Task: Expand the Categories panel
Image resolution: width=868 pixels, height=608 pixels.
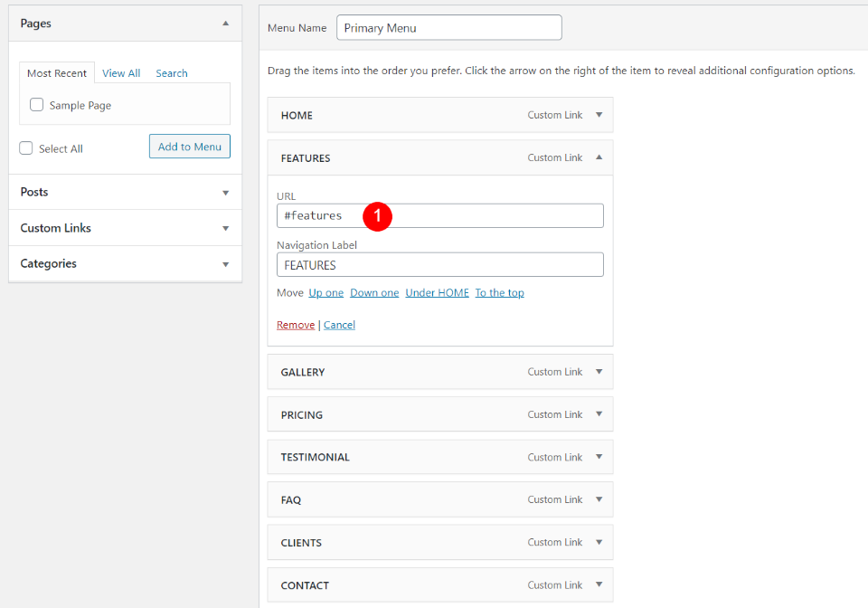Action: click(225, 264)
